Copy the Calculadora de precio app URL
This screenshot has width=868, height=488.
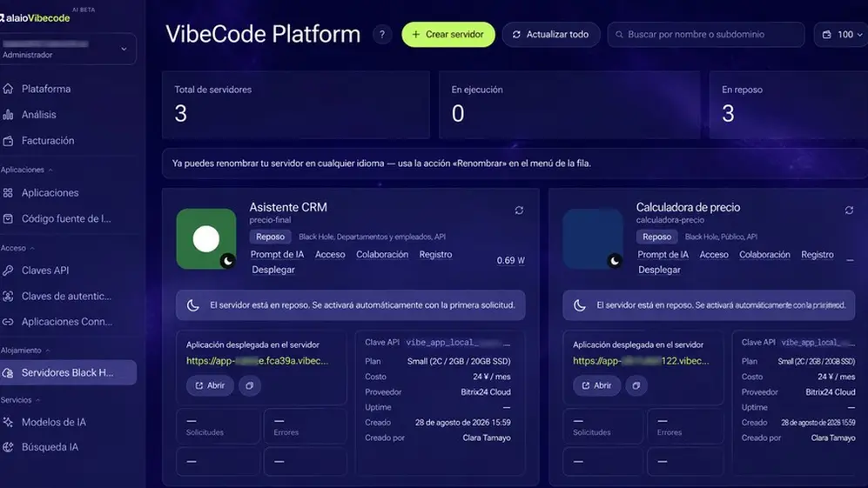[636, 385]
